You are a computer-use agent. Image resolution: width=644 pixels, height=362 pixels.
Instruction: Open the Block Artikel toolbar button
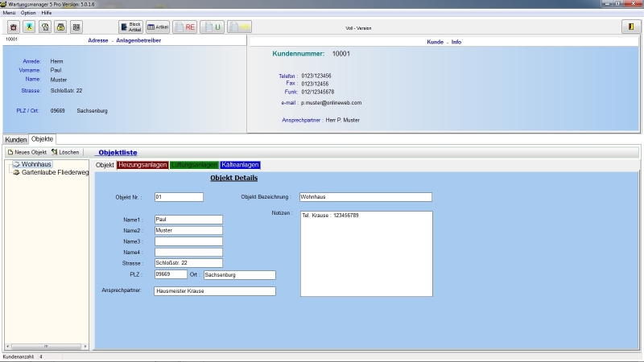[x=131, y=27]
